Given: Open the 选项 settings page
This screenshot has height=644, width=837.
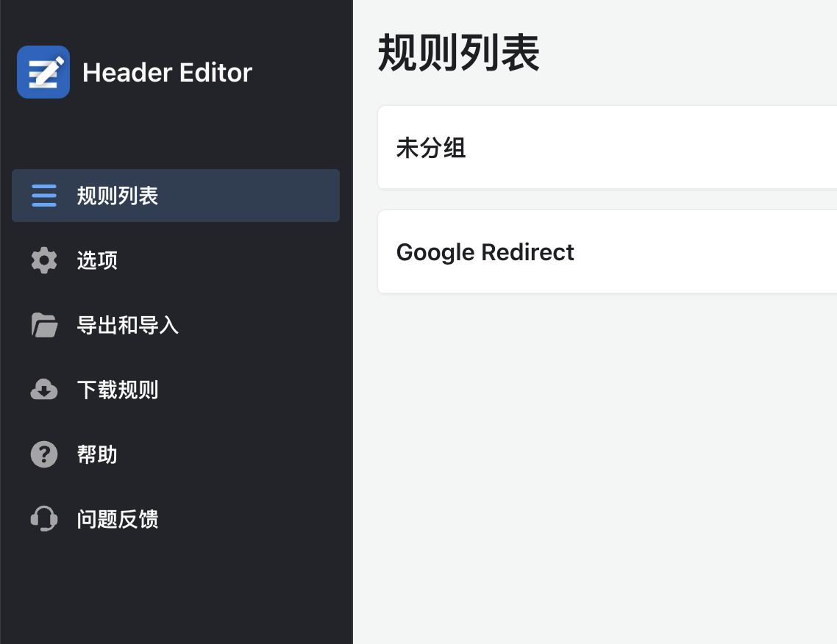Looking at the screenshot, I should [x=176, y=260].
